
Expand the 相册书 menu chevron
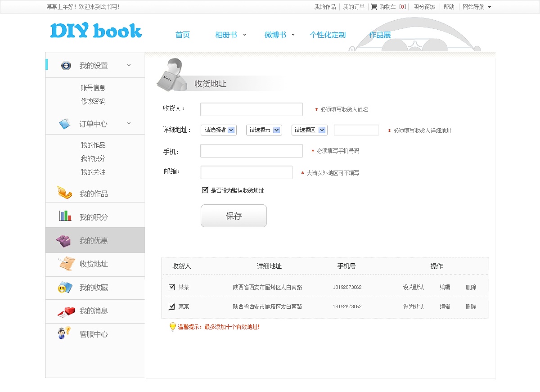(x=245, y=34)
